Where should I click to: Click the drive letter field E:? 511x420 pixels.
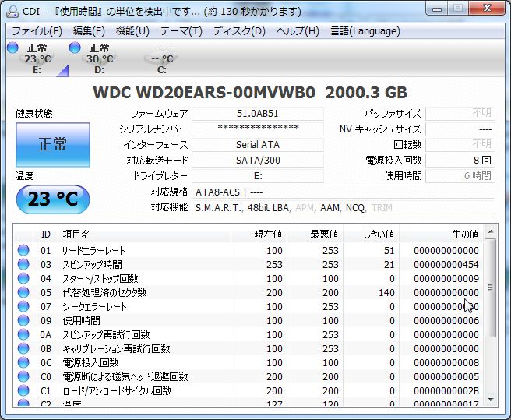point(258,176)
